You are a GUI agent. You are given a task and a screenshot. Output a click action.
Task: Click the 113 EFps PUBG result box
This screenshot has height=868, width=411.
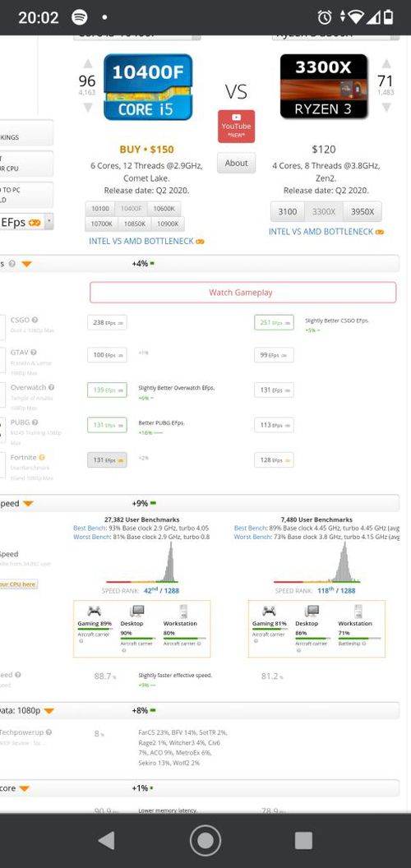(274, 425)
